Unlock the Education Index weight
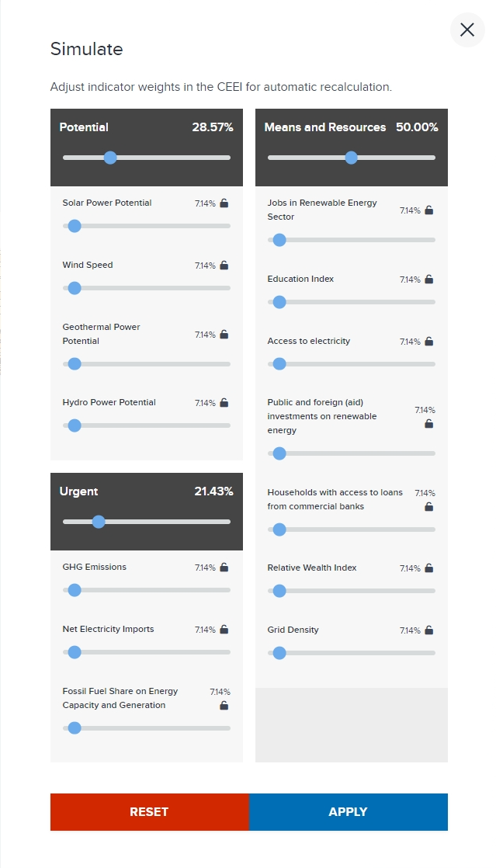 (x=429, y=279)
